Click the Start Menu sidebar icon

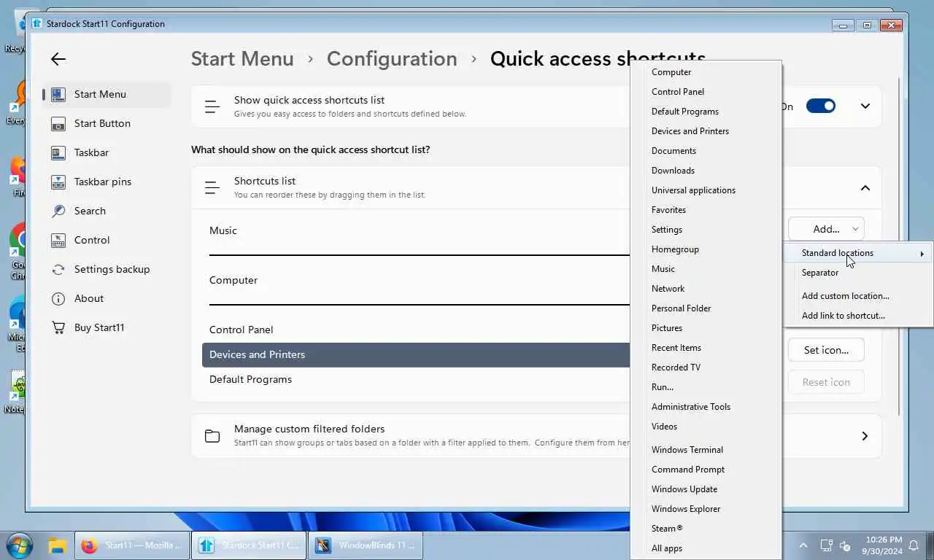point(58,94)
